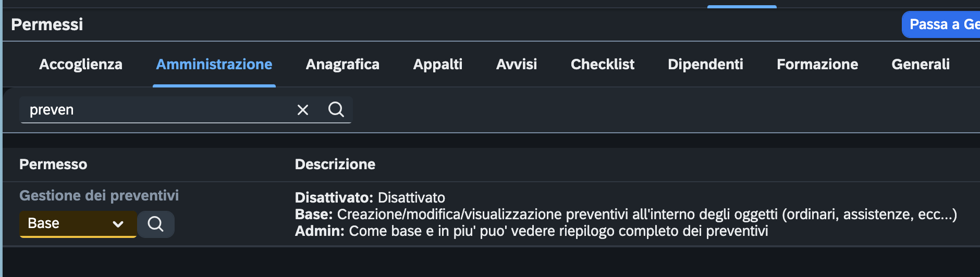Open the Dipendenti permissions tab
Viewport: 980px width, 277px height.
(x=705, y=65)
